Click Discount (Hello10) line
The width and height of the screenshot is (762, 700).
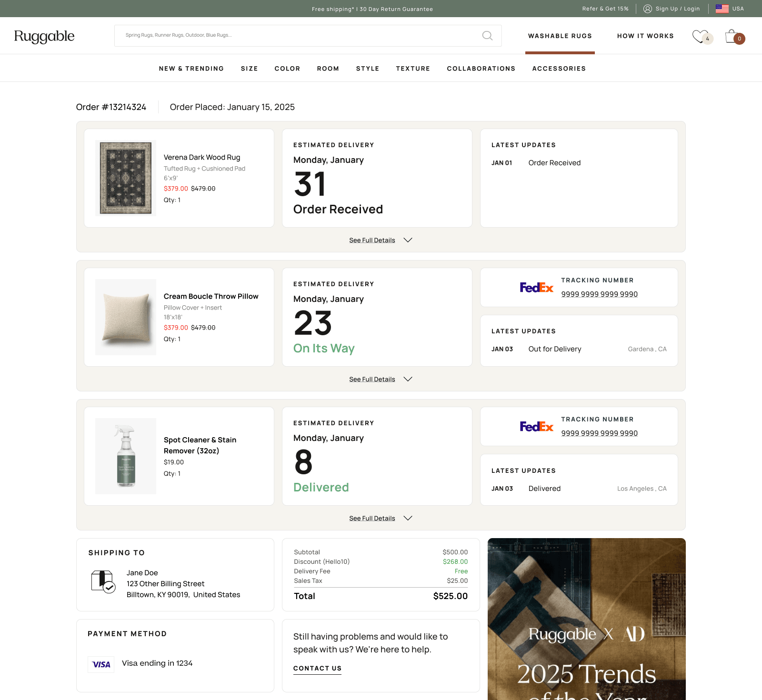[381, 562]
